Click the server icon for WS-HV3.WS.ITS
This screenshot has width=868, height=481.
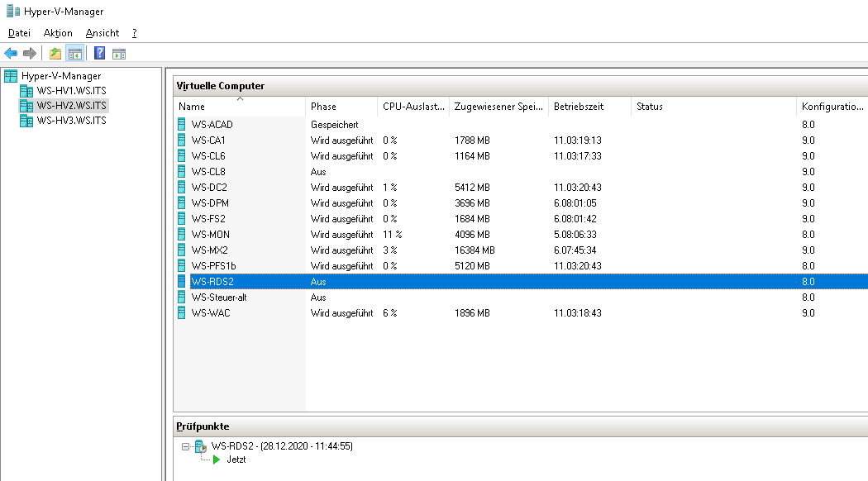pyautogui.click(x=26, y=121)
